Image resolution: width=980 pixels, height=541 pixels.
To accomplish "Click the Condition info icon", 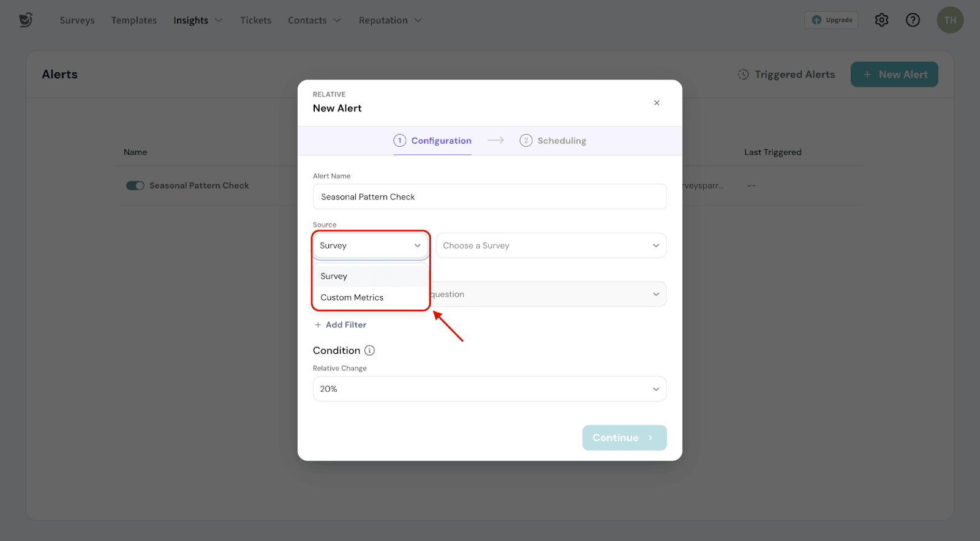I will (x=369, y=351).
